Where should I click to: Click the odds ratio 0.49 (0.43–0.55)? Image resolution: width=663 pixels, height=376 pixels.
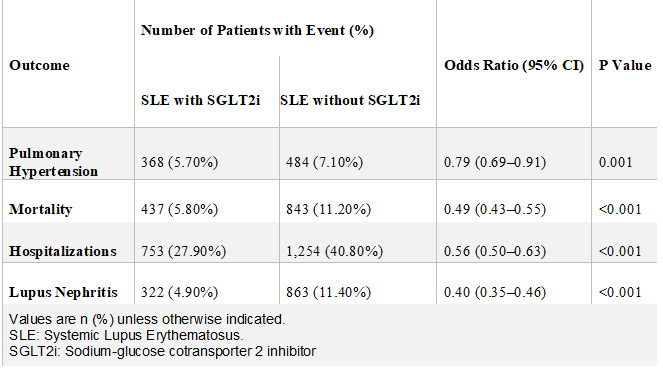pyautogui.click(x=495, y=209)
